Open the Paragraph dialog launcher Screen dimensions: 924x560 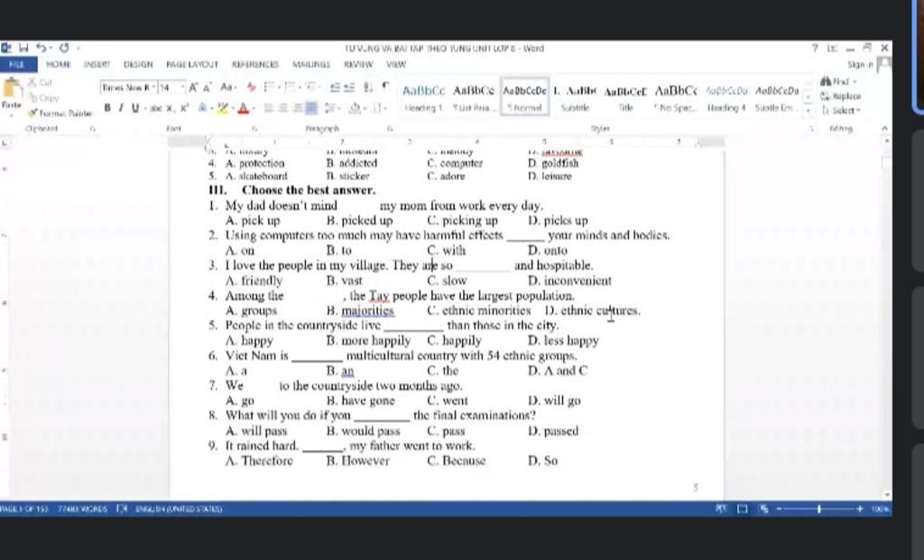point(390,128)
